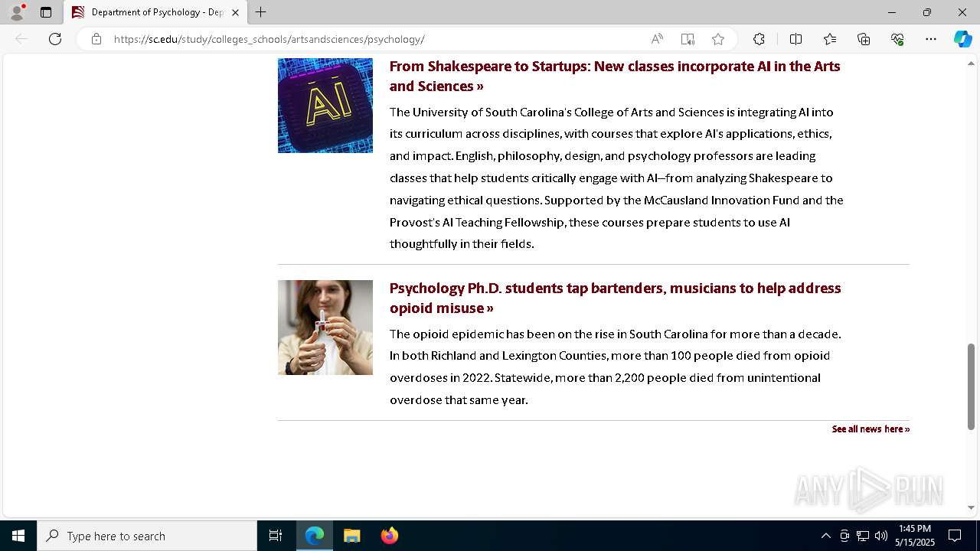The width and height of the screenshot is (980, 551).
Task: Open the notification center
Action: 955,536
